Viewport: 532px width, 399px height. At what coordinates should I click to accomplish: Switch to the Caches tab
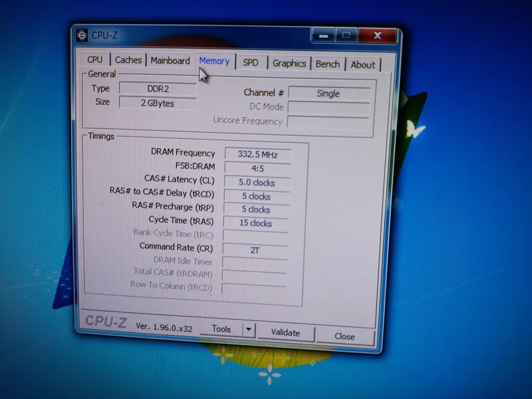tap(128, 60)
